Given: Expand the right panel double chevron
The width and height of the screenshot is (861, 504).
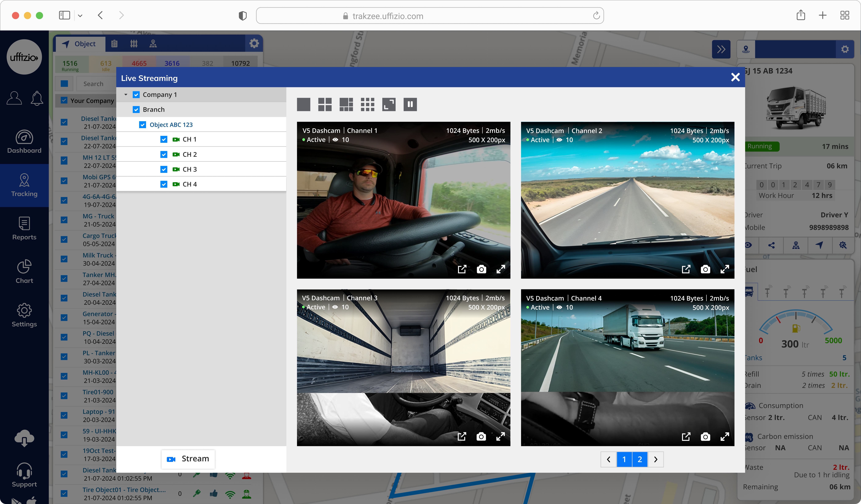Looking at the screenshot, I should 721,49.
